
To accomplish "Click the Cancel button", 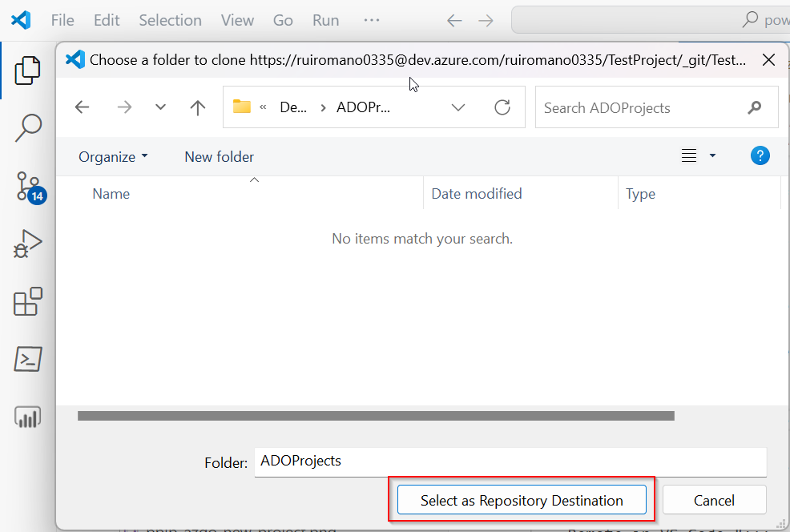I will pyautogui.click(x=714, y=499).
